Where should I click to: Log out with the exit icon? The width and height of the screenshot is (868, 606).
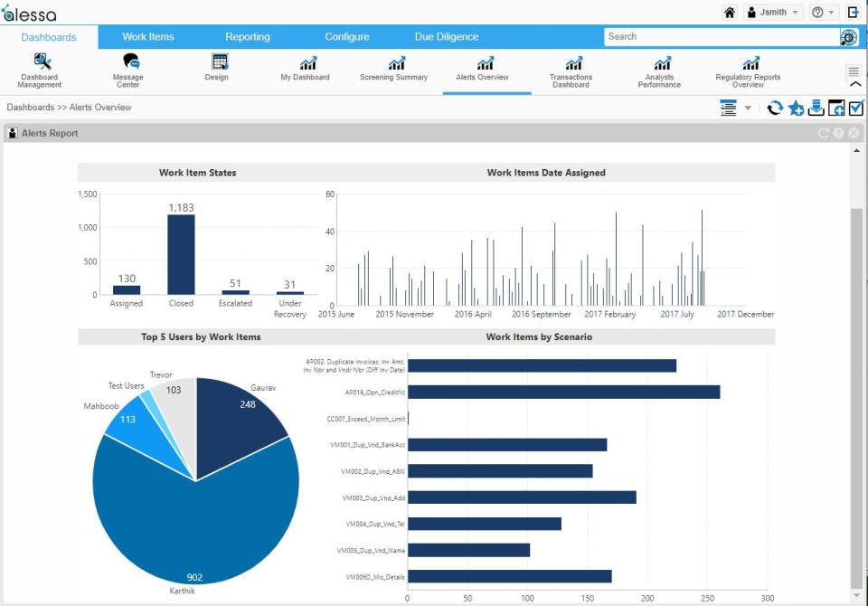click(x=853, y=12)
